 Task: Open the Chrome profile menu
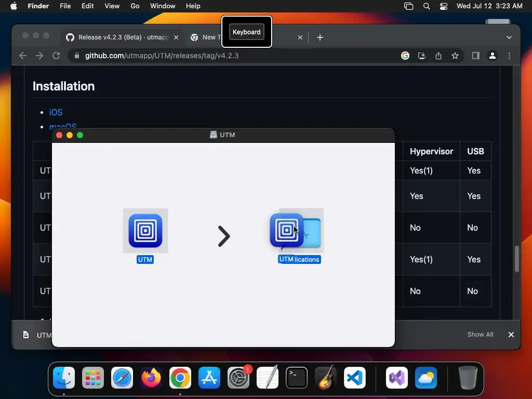pos(493,56)
